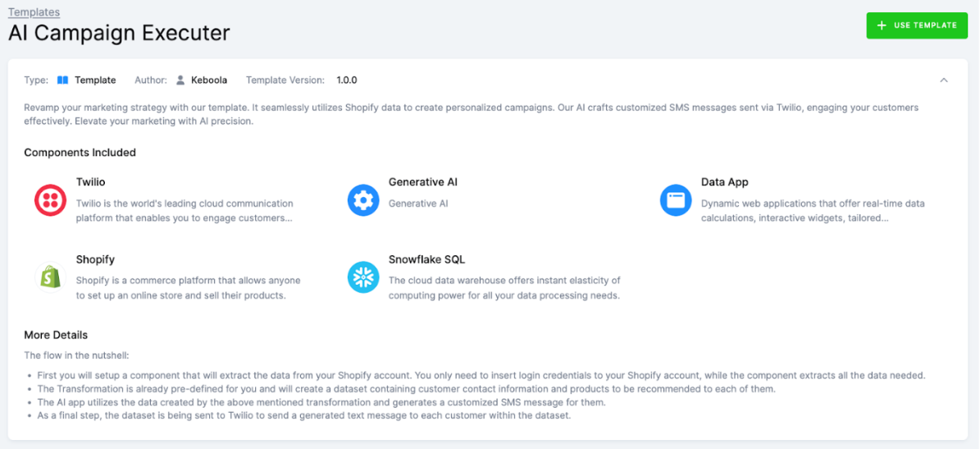Viewport: 980px width, 449px height.
Task: Open the Twilio component title
Action: [90, 182]
